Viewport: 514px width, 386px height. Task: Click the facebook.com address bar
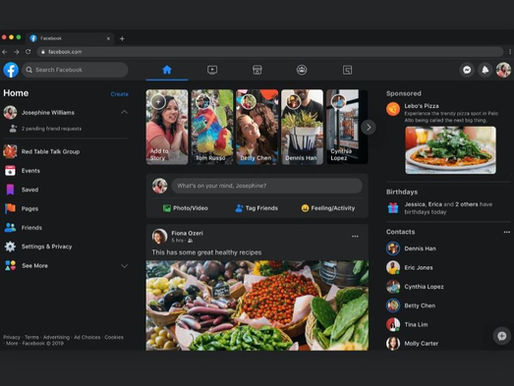point(270,52)
